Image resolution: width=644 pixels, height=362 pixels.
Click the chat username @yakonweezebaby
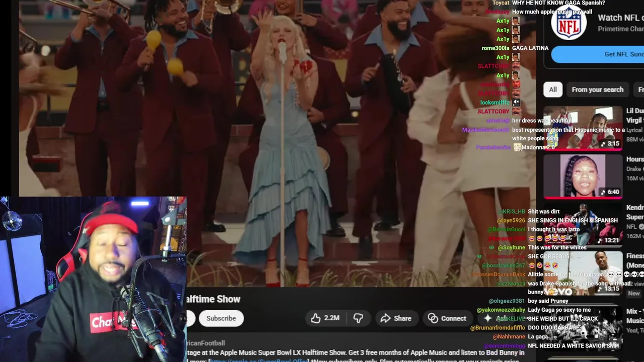501,310
